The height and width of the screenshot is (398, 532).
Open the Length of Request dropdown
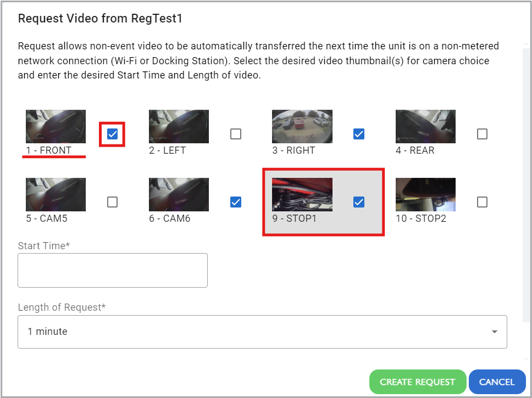click(262, 332)
